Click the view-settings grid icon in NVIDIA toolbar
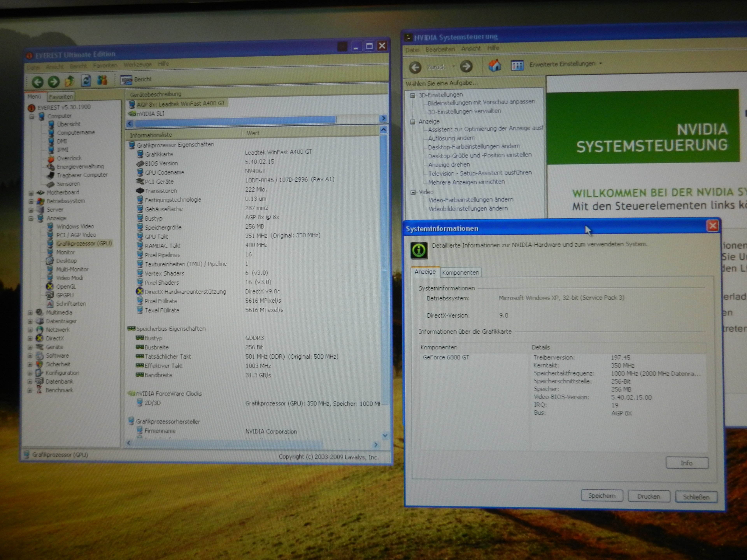 click(x=517, y=65)
